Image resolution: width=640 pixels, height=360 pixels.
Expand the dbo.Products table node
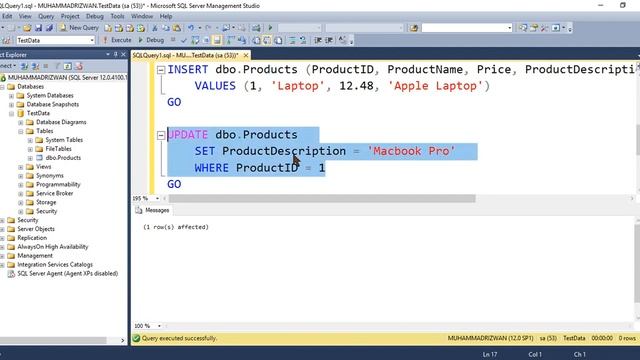pyautogui.click(x=30, y=158)
